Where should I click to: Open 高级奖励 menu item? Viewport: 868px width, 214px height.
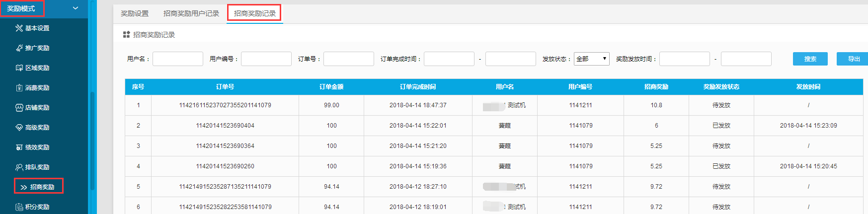[x=37, y=128]
